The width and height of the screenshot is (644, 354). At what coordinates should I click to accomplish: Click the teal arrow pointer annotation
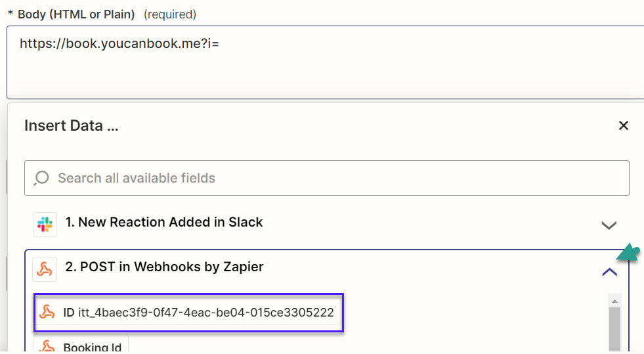(x=628, y=253)
